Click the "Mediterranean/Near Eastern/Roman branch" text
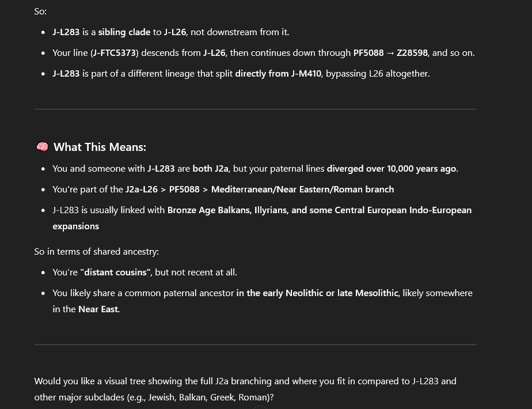Viewport: 532px width, 409px height. (x=302, y=190)
